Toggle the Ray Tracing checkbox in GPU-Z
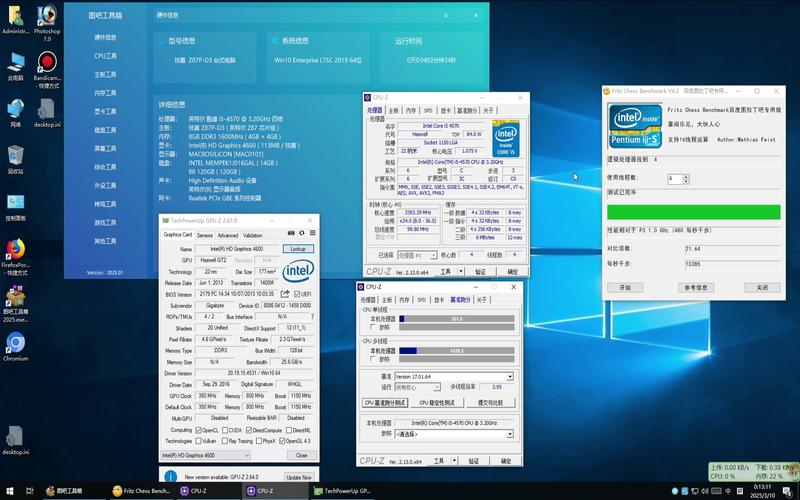 point(225,441)
